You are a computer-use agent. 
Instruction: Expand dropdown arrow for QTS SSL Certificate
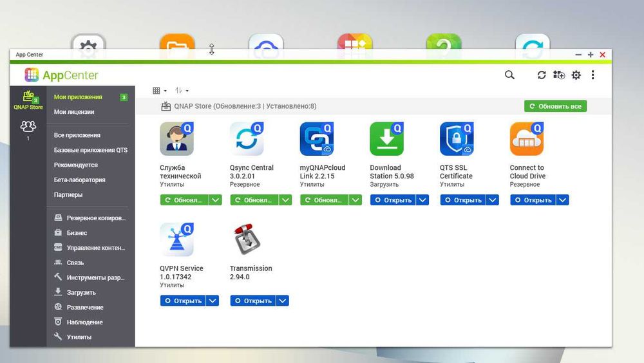(493, 200)
